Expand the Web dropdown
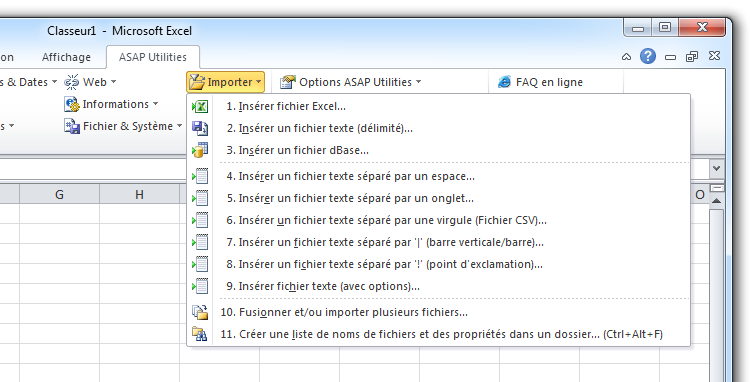The image size is (750, 382). click(x=91, y=82)
